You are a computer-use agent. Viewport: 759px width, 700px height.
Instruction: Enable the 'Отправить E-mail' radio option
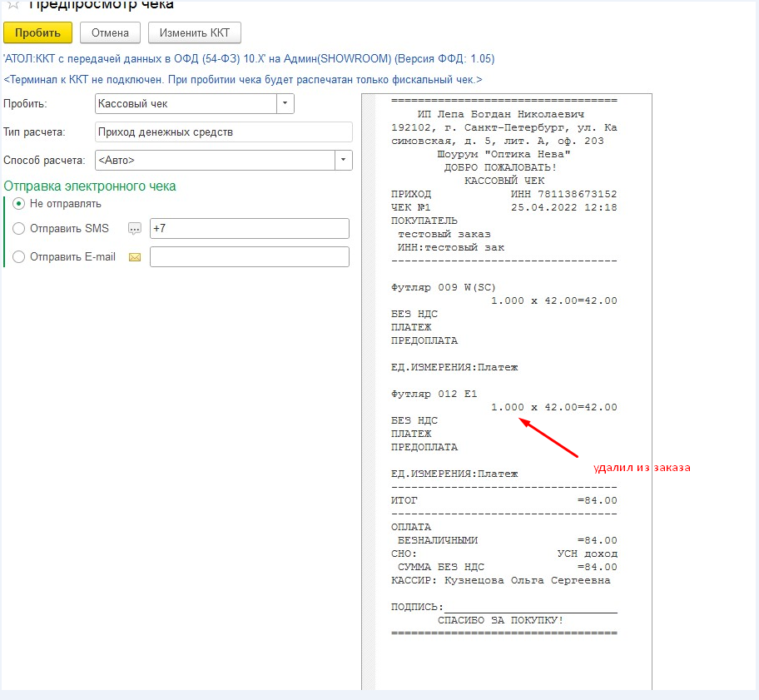pos(19,257)
